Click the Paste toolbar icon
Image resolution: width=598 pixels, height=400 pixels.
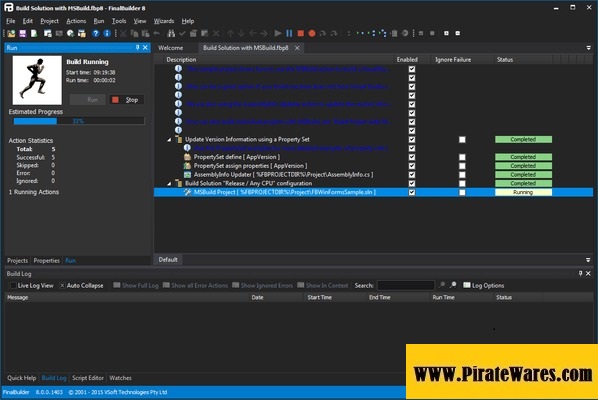coord(145,34)
